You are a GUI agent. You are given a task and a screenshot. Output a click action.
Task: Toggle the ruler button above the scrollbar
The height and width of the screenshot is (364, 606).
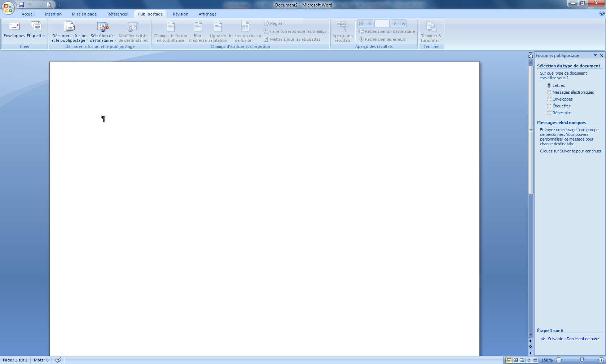tap(531, 56)
